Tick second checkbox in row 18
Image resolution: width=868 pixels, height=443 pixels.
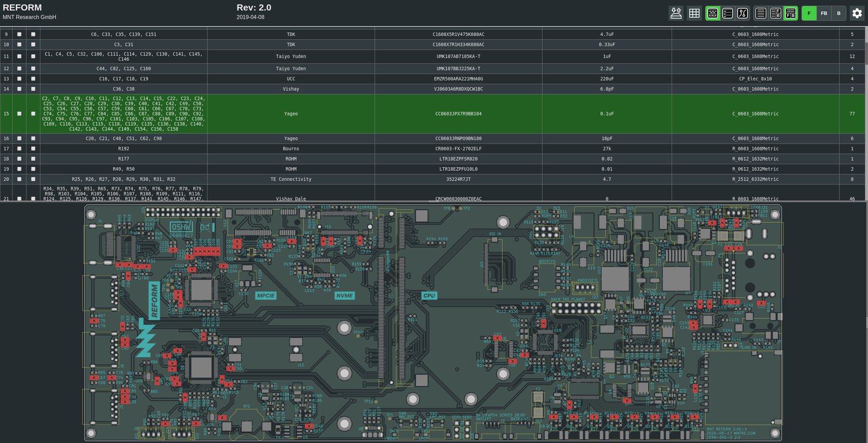(33, 159)
